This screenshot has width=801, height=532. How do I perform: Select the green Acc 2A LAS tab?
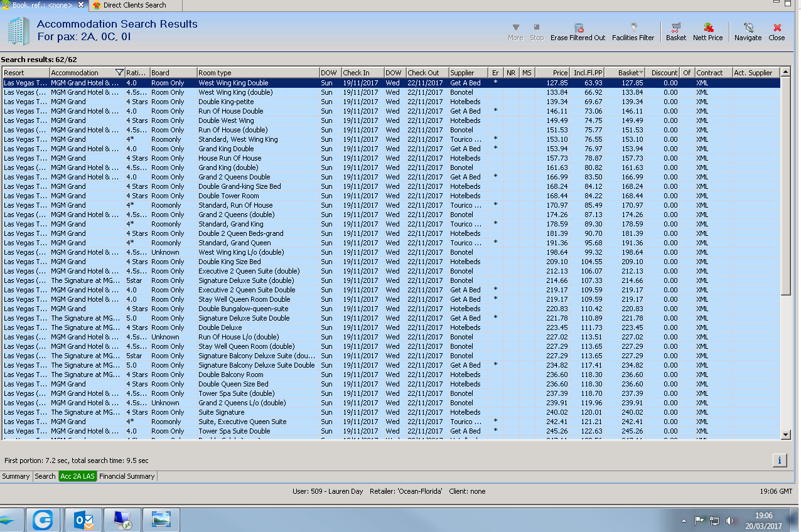point(77,476)
